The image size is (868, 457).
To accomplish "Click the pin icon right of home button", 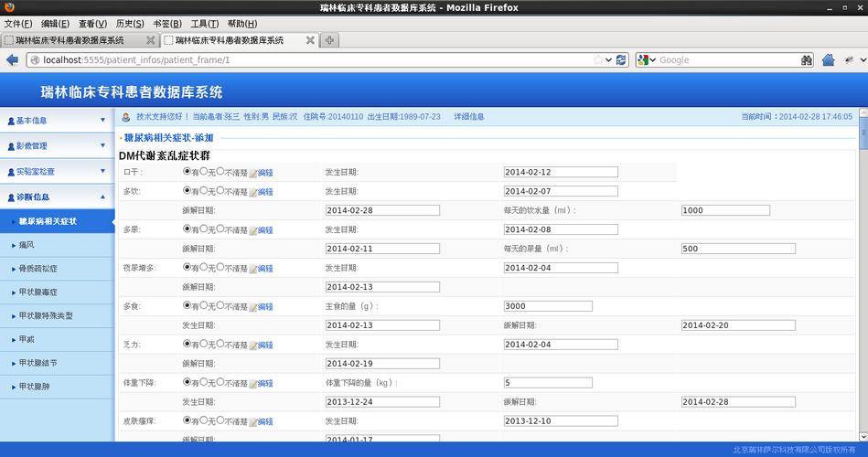I will (849, 59).
